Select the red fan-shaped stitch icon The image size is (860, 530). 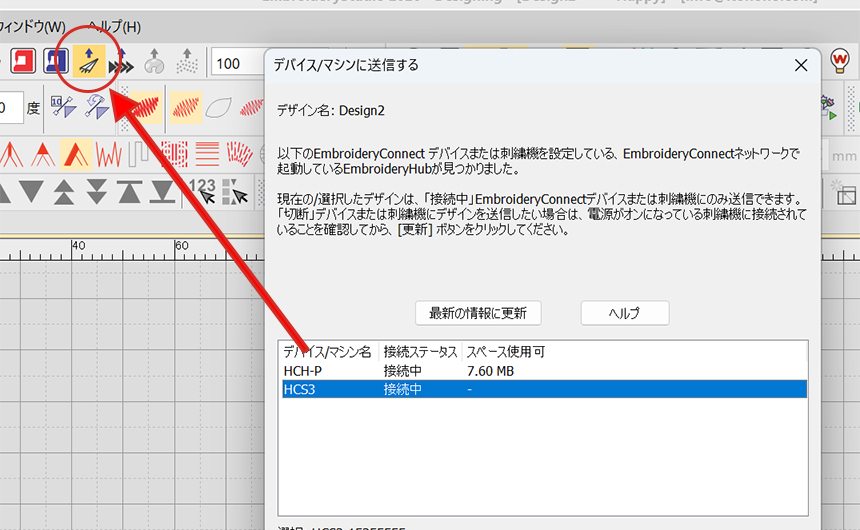pyautogui.click(x=240, y=154)
